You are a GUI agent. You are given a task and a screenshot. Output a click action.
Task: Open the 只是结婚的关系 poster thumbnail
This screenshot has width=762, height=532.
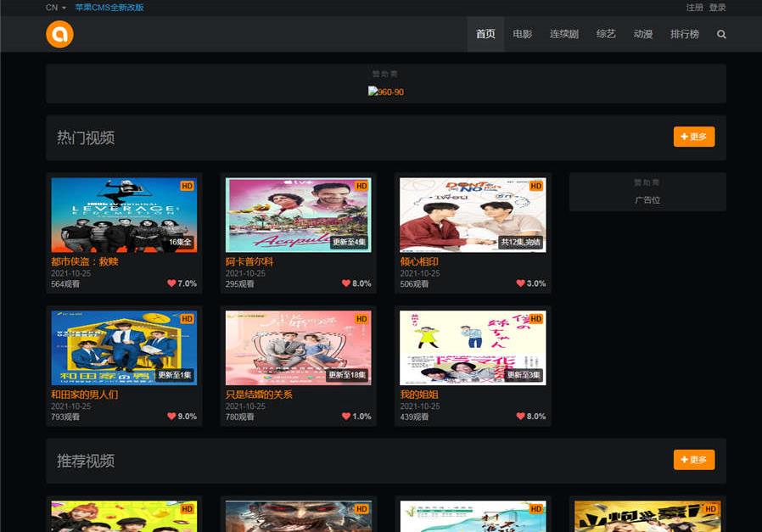pos(298,348)
